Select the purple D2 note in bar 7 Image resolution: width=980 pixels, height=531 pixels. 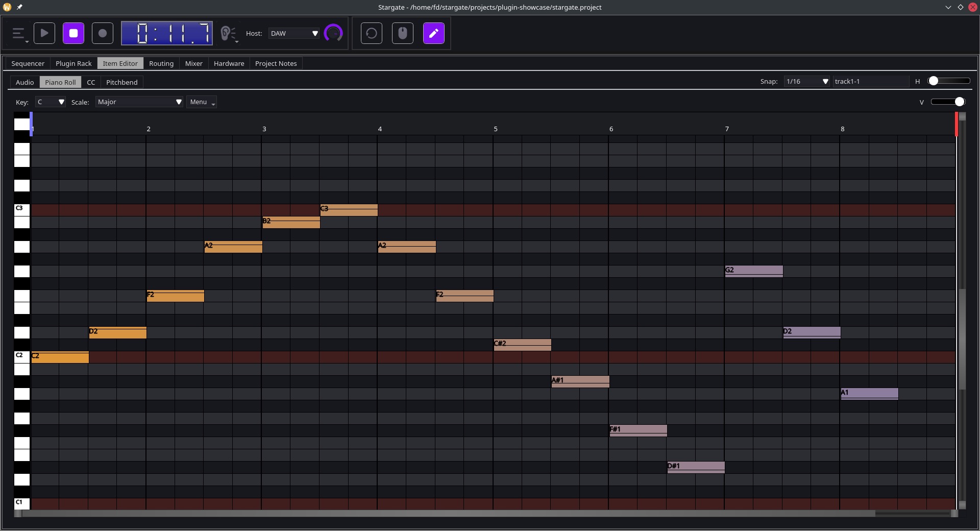[x=812, y=332]
